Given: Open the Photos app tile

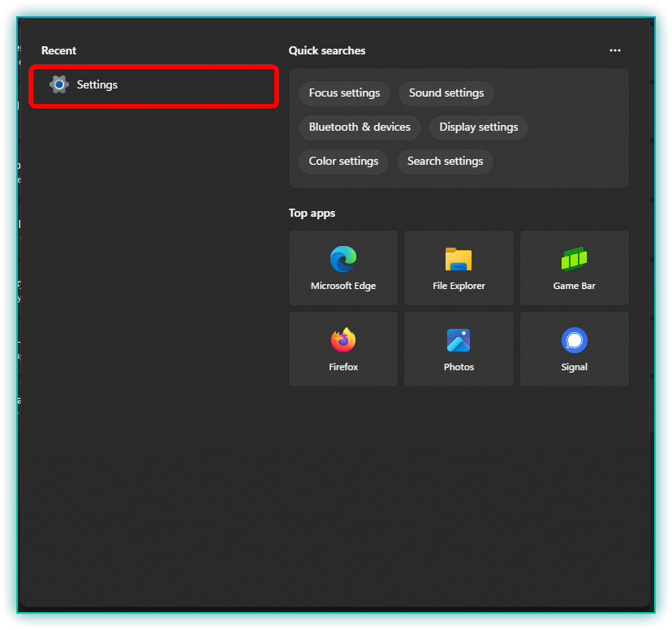Looking at the screenshot, I should pos(459,349).
